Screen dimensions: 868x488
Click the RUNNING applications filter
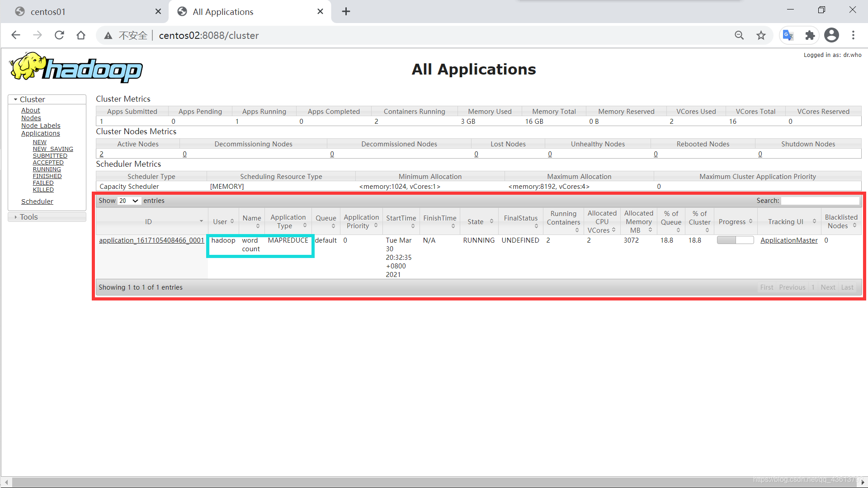coord(47,169)
